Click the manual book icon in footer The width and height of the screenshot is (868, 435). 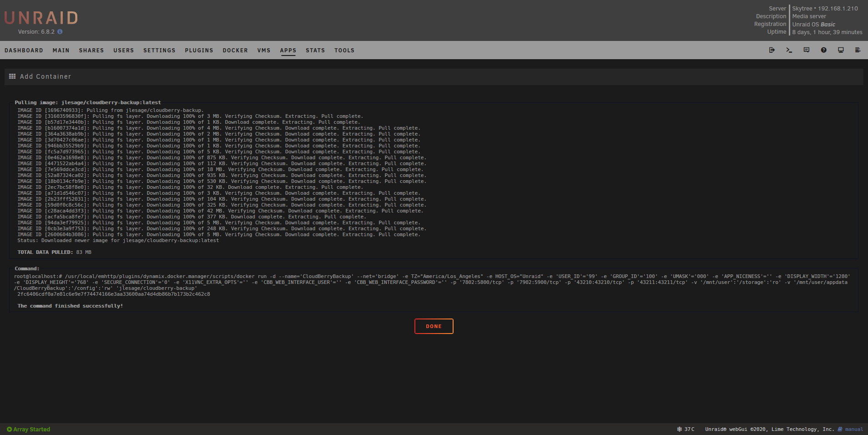(840, 429)
